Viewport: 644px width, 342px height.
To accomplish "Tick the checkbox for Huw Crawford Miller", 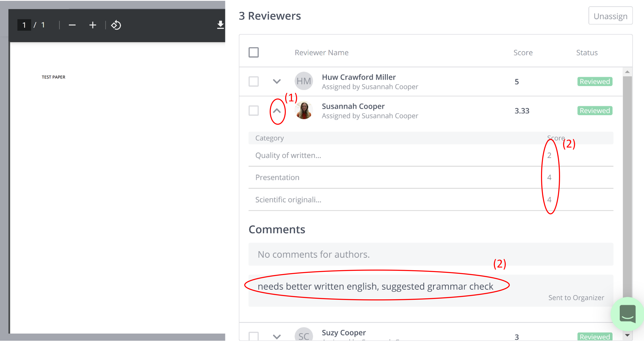I will (x=254, y=82).
